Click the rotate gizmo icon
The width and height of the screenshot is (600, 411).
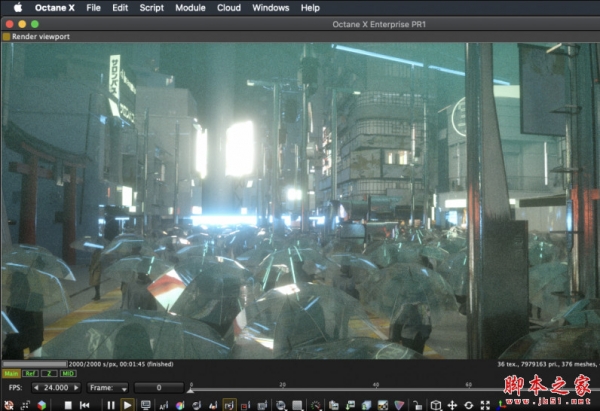point(468,405)
